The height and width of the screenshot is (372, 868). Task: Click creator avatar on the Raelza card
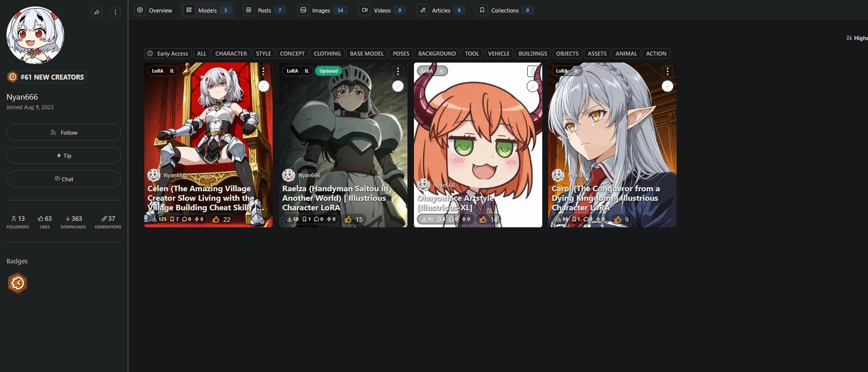(x=289, y=175)
